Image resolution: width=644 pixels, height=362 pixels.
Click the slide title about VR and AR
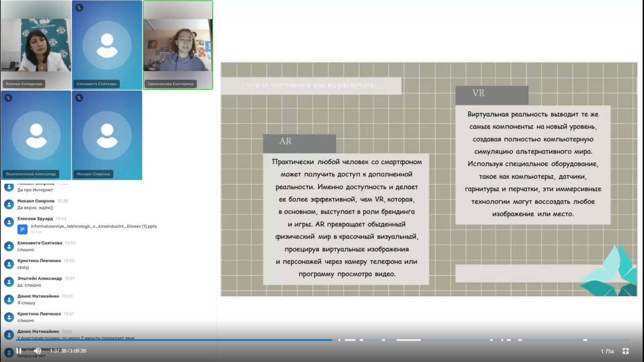[x=311, y=86]
